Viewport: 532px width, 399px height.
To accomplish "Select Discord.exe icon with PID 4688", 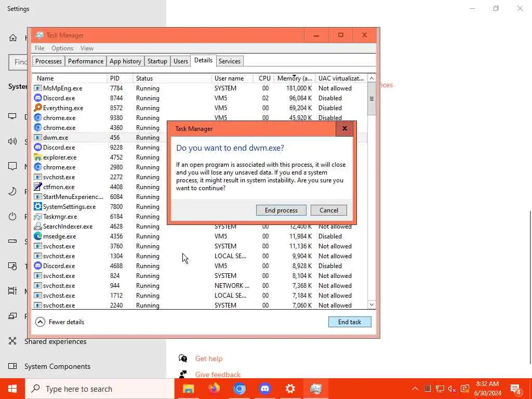I will pyautogui.click(x=37, y=265).
